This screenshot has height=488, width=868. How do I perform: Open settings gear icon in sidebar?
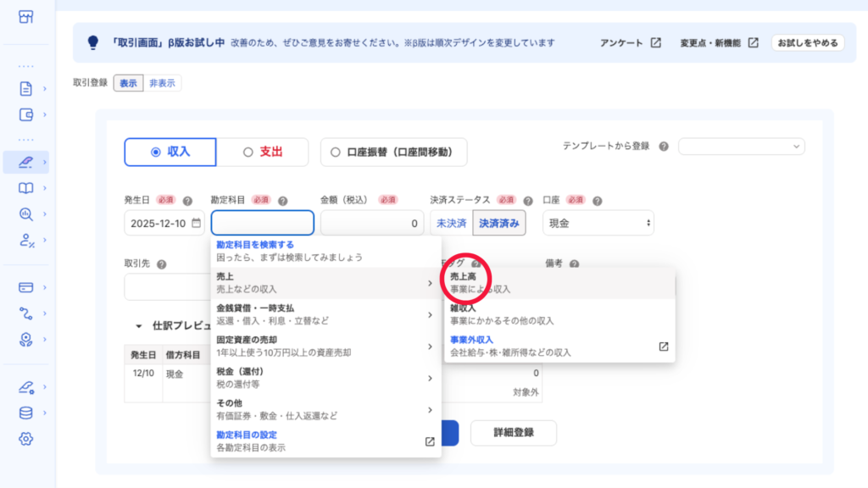(25, 438)
